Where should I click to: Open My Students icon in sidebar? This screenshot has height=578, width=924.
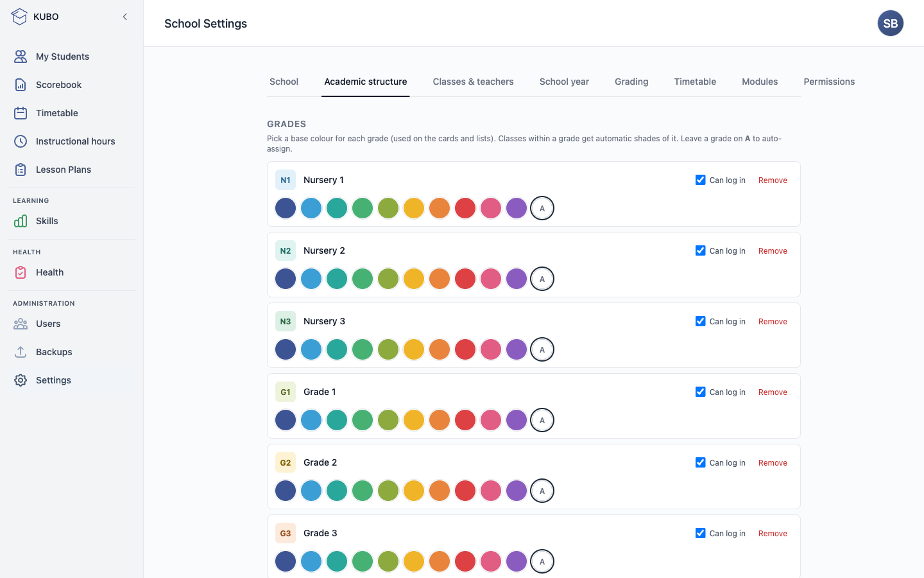tap(21, 57)
